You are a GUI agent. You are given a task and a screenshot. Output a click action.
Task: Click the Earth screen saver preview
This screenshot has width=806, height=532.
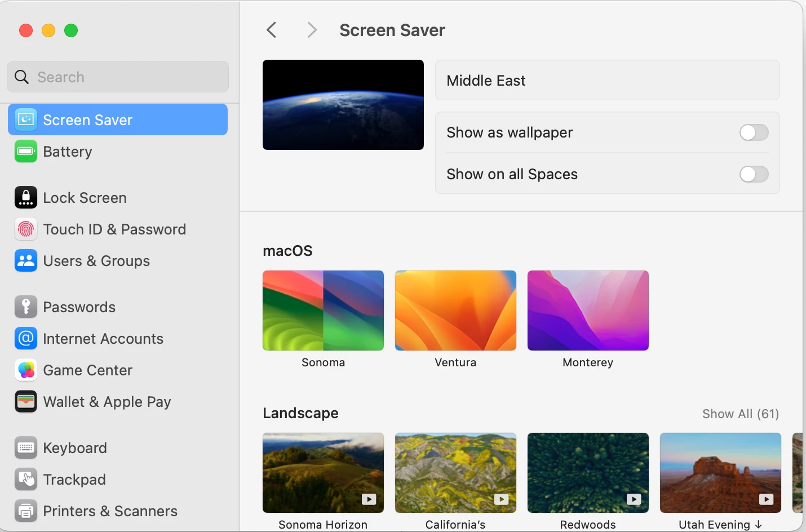343,105
